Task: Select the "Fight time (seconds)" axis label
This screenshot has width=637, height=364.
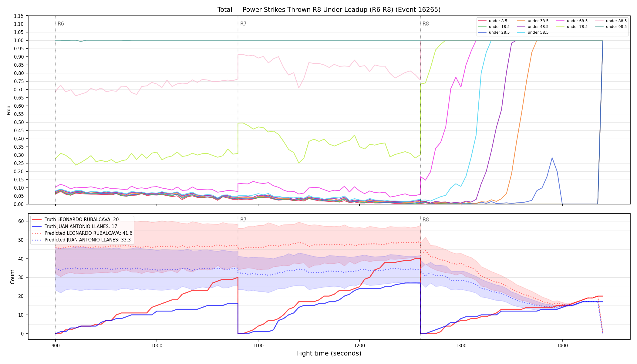Action: 329,353
